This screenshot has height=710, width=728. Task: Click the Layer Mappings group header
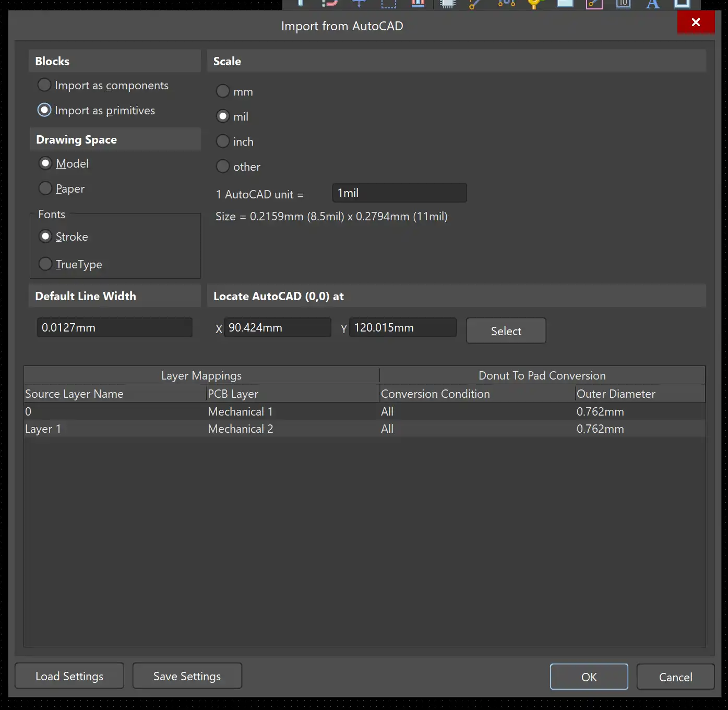(201, 375)
